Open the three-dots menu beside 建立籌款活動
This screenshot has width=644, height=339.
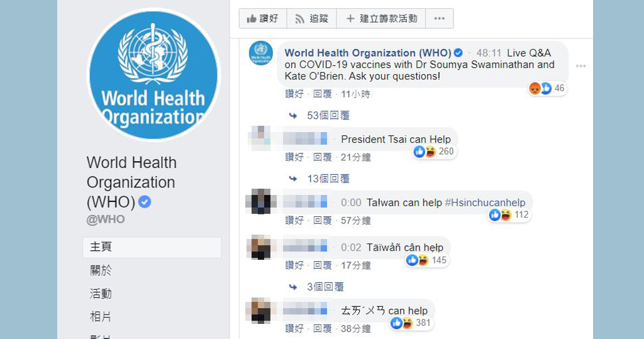[440, 18]
